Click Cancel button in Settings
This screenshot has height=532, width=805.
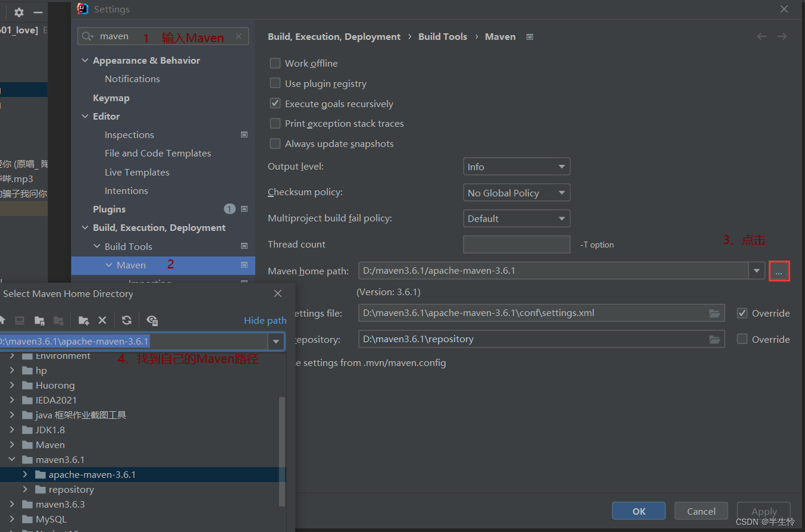pos(701,511)
